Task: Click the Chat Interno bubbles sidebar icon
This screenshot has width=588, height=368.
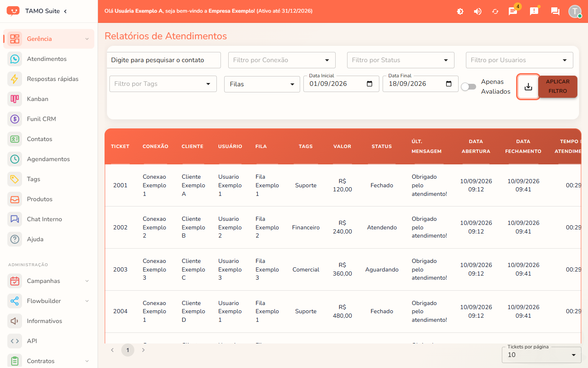Action: click(x=15, y=219)
